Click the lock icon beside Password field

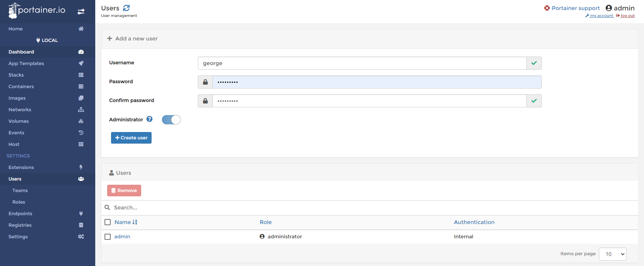point(205,82)
